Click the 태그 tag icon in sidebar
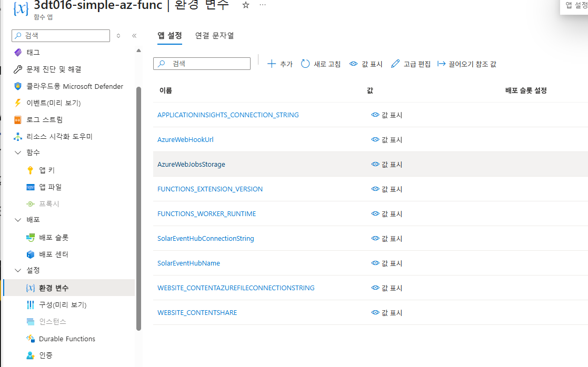The image size is (588, 367). click(17, 53)
